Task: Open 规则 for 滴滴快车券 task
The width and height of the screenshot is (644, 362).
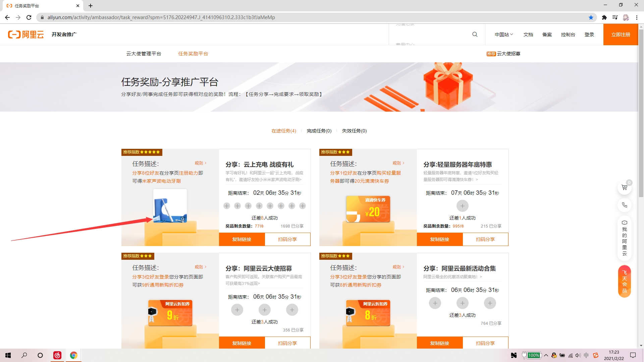Action: (x=398, y=163)
